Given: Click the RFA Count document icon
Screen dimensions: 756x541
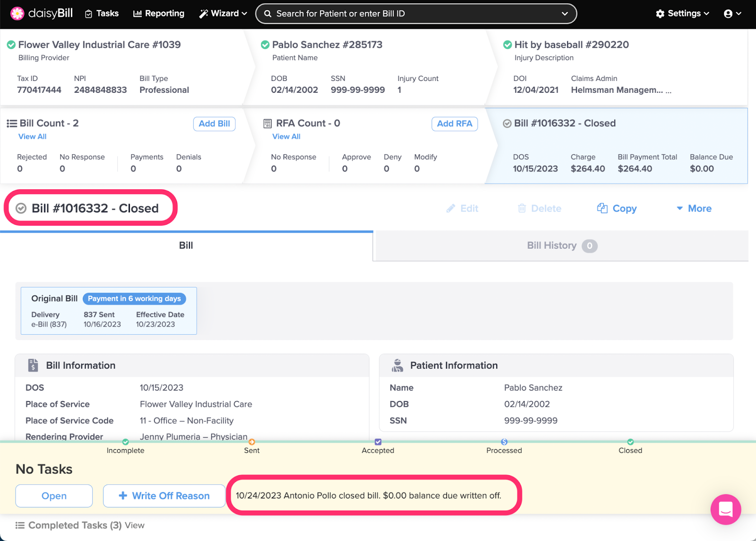Looking at the screenshot, I should tap(267, 123).
